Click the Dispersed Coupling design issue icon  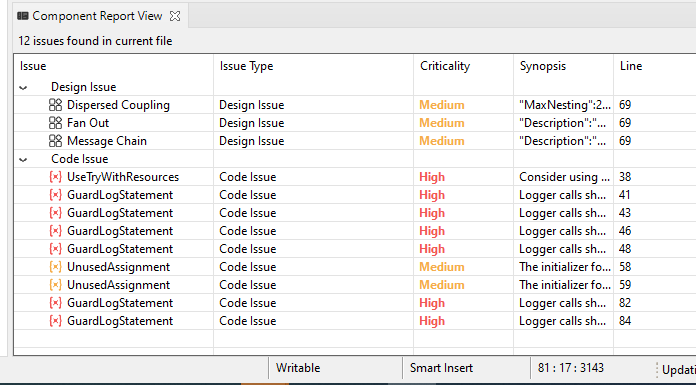55,105
